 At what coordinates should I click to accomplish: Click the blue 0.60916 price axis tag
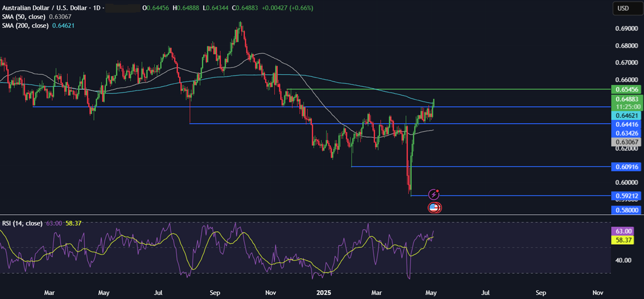(626, 167)
